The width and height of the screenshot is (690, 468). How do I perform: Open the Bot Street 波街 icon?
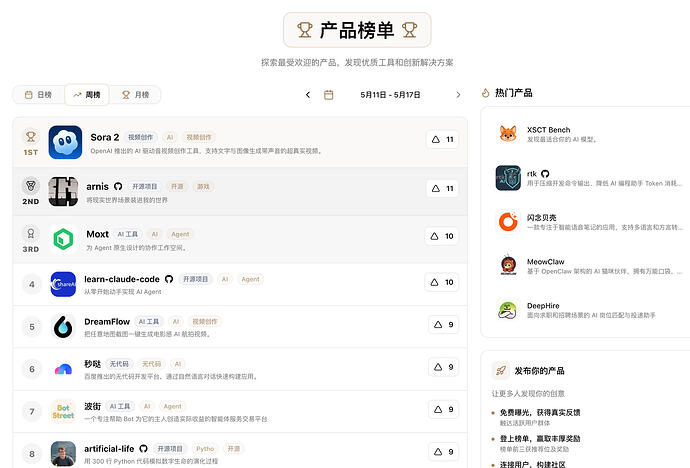(63, 412)
